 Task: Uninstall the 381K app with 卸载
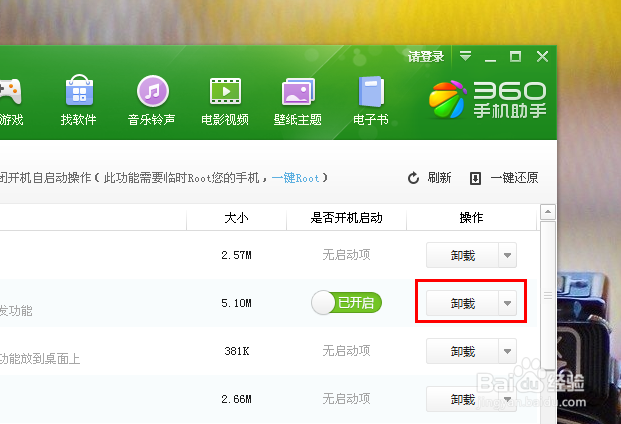pos(462,351)
